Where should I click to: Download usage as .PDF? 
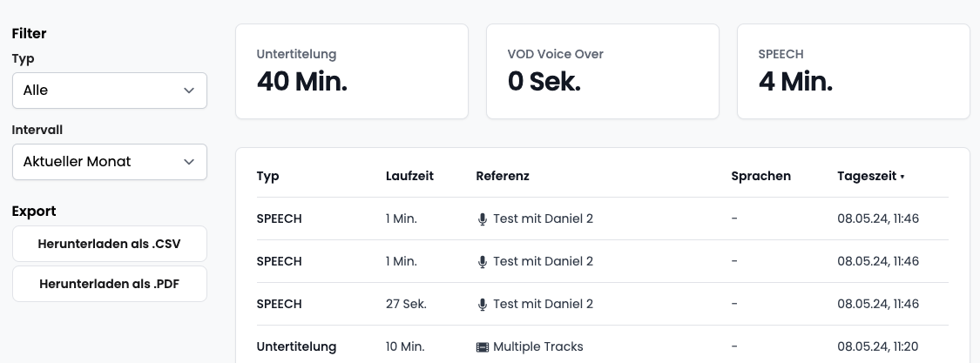[x=110, y=284]
